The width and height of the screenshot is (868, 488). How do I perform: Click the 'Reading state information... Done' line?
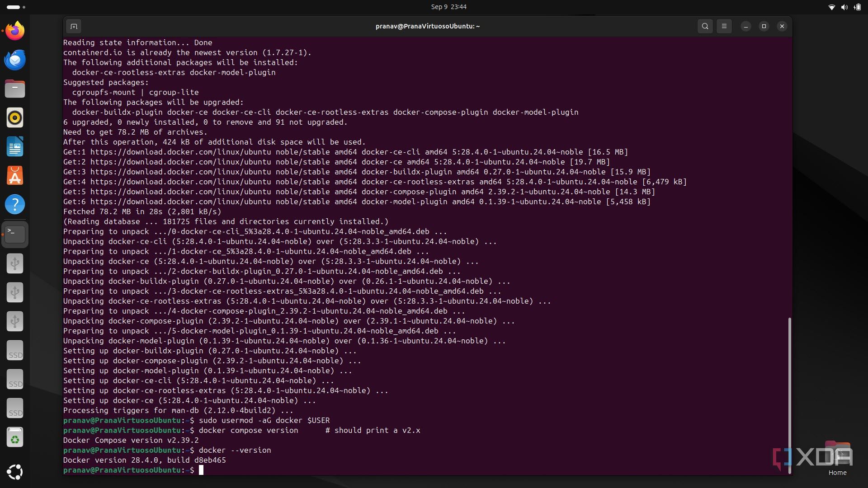point(138,42)
